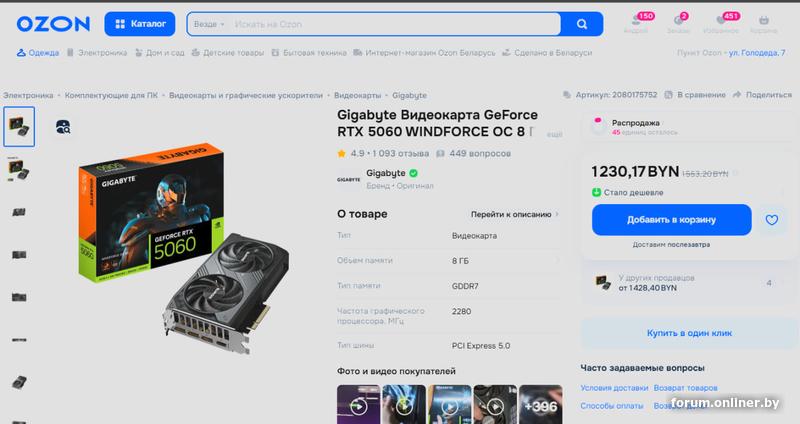Open the '+396' customer photos thumbnail
Image resolution: width=800 pixels, height=424 pixels.
coord(541,405)
